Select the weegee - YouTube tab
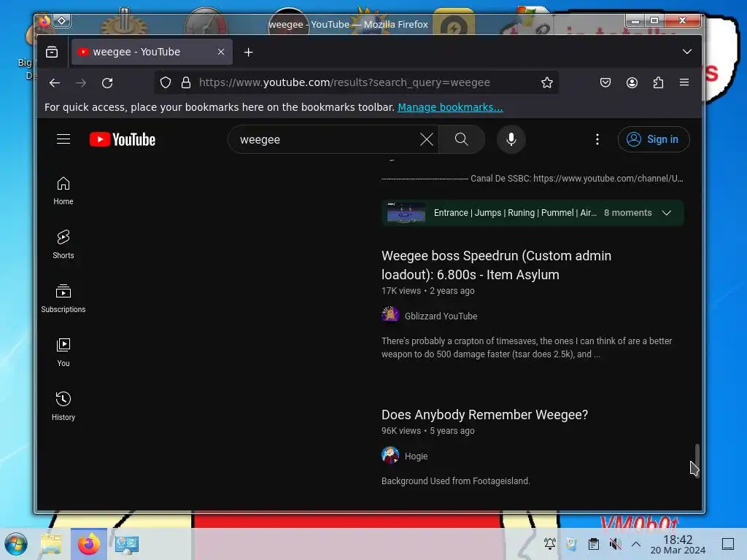747x560 pixels. click(x=152, y=52)
